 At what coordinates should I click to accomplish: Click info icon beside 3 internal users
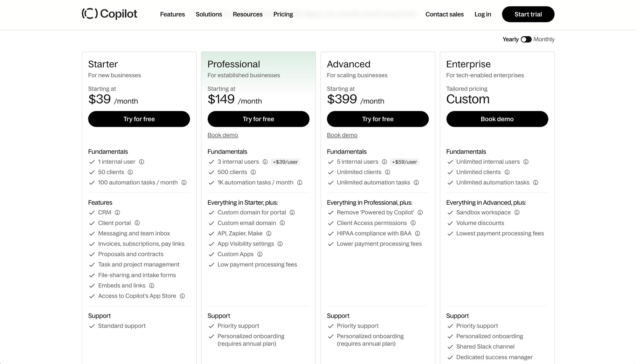pos(265,162)
